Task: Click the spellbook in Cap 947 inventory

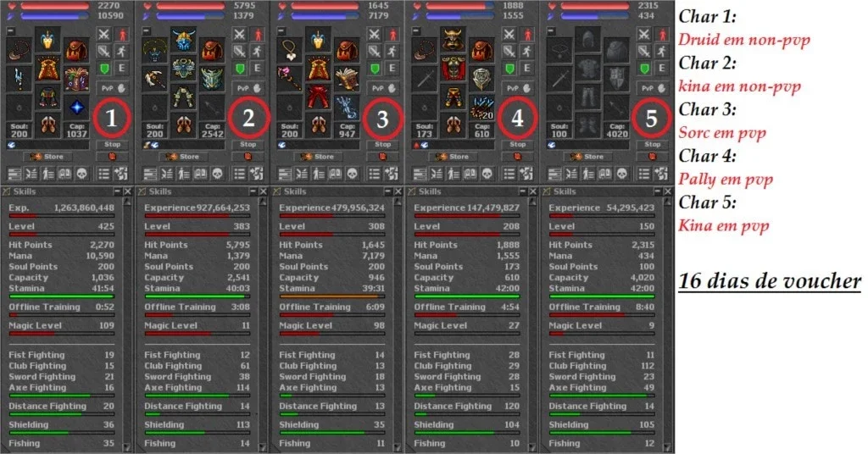Action: click(347, 79)
